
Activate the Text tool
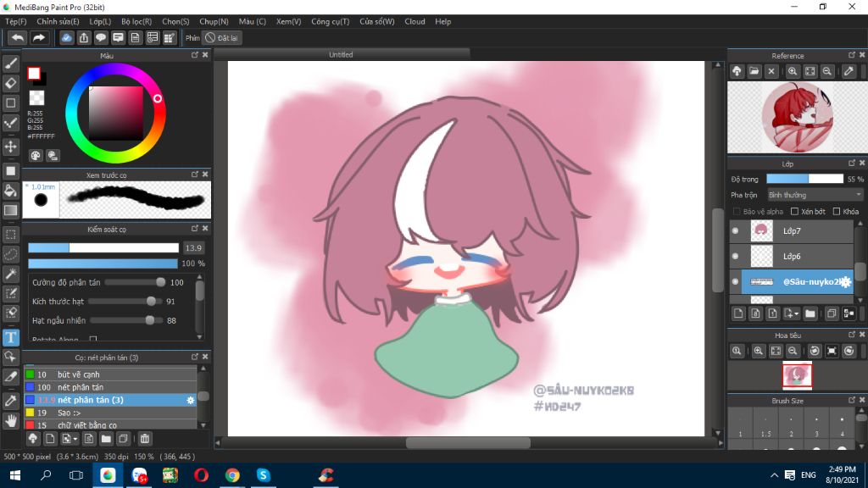coord(10,337)
